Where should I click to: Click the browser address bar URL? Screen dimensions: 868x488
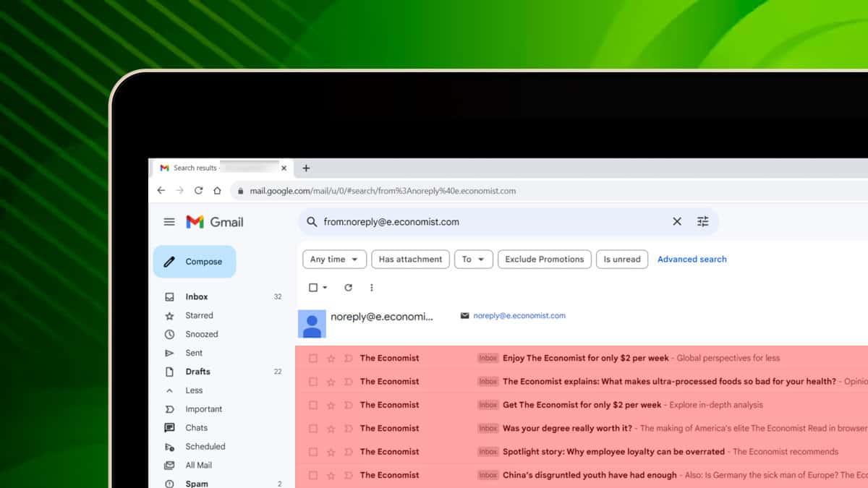[383, 191]
